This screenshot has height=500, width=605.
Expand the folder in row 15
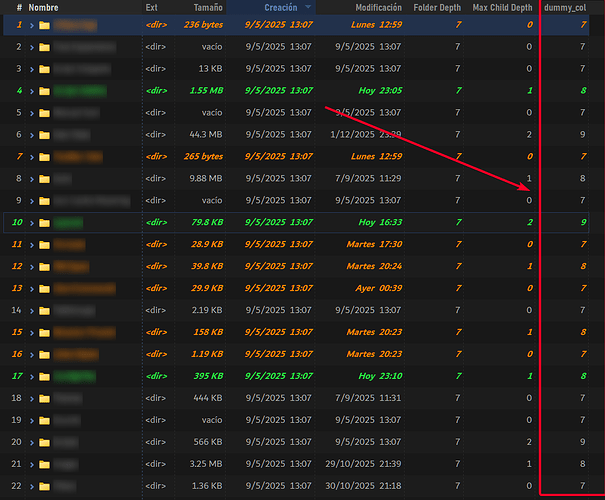click(x=31, y=332)
